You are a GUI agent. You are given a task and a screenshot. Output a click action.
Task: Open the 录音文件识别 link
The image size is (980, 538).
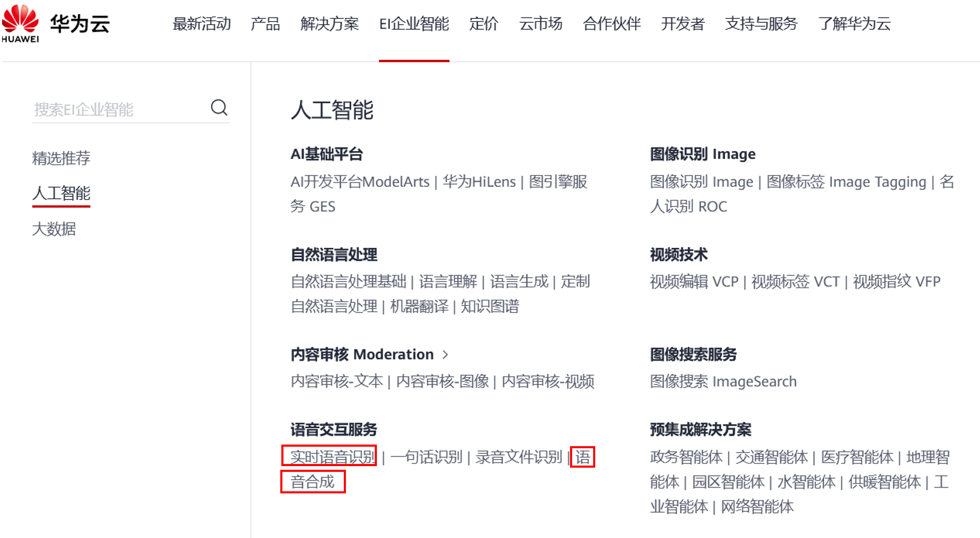click(519, 457)
